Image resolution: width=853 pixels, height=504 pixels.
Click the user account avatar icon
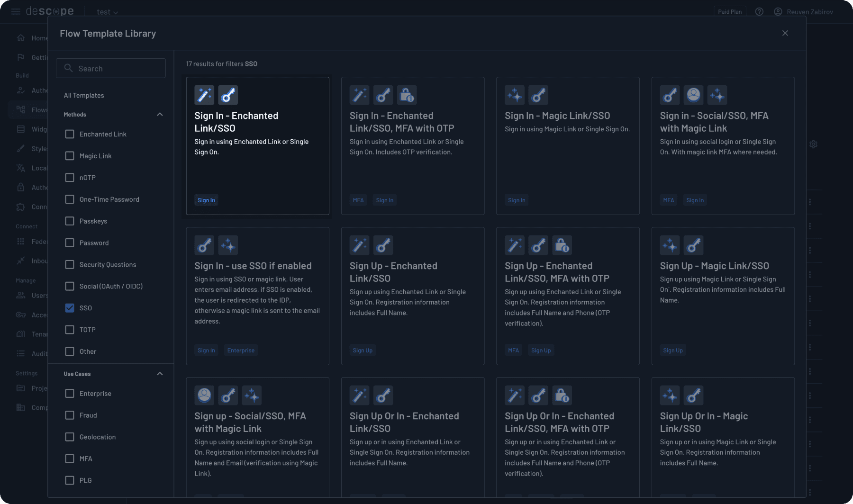778,12
